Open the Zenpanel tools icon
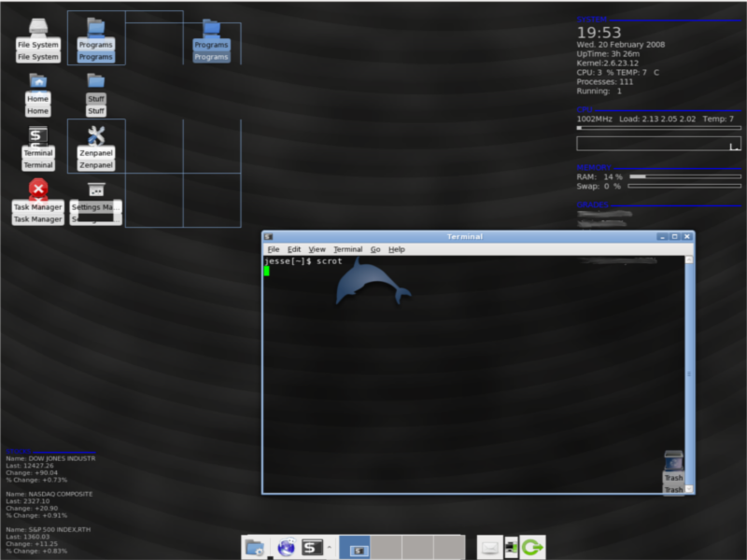The width and height of the screenshot is (747, 560). pos(96,136)
